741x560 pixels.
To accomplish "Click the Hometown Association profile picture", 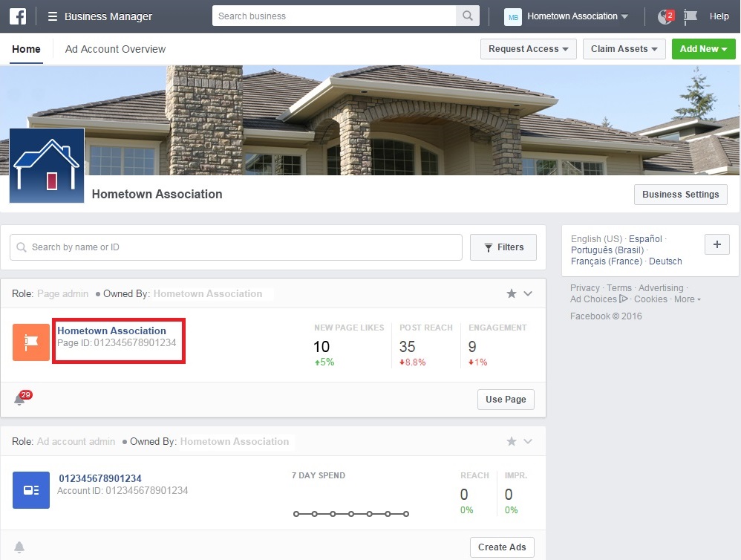I will click(x=47, y=166).
